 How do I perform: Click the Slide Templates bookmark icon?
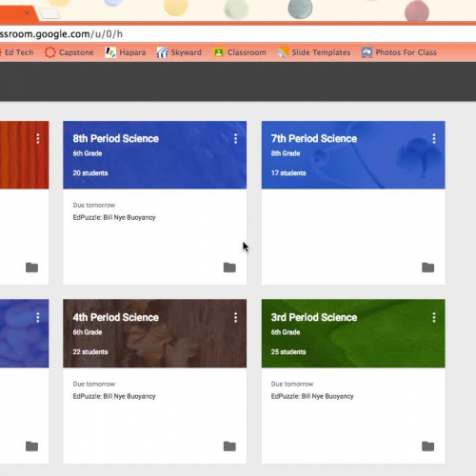[x=283, y=52]
